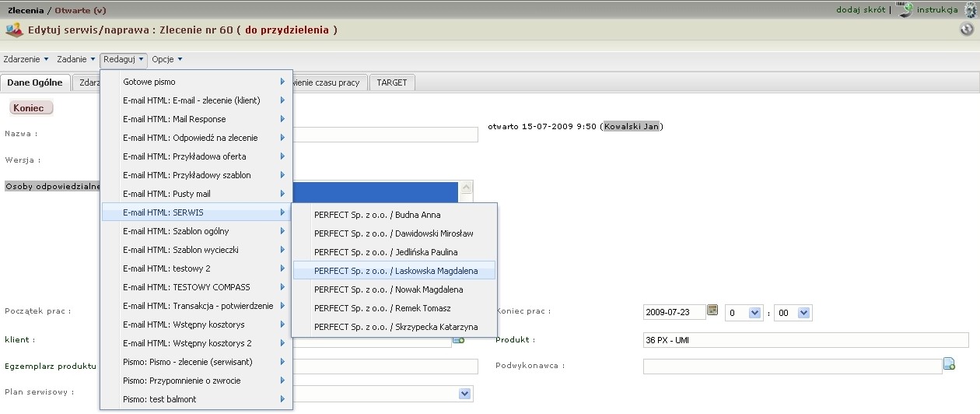
Task: Choose recipient Budna Anna
Action: (394, 215)
